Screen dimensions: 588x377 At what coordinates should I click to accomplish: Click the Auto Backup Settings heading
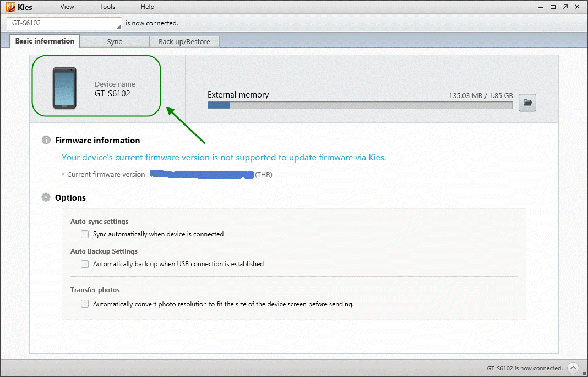pos(104,251)
